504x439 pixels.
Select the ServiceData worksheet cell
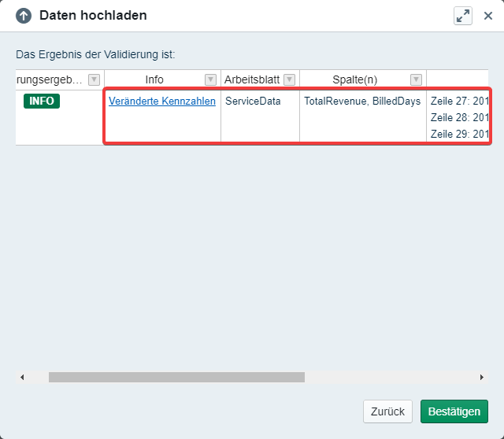[252, 101]
